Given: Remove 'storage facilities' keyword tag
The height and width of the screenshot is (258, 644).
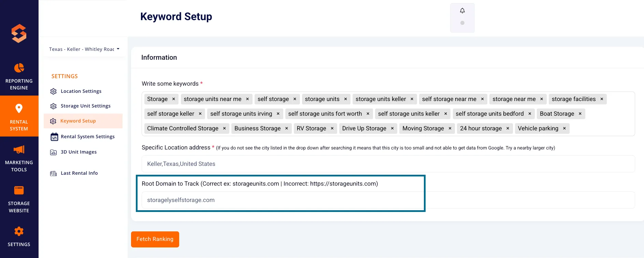Looking at the screenshot, I should click(602, 99).
